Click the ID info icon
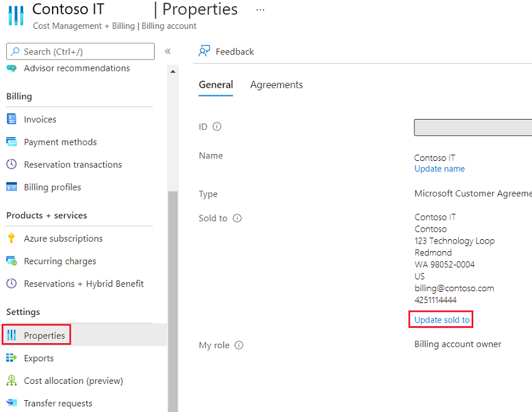This screenshot has height=412, width=532. pos(217,126)
